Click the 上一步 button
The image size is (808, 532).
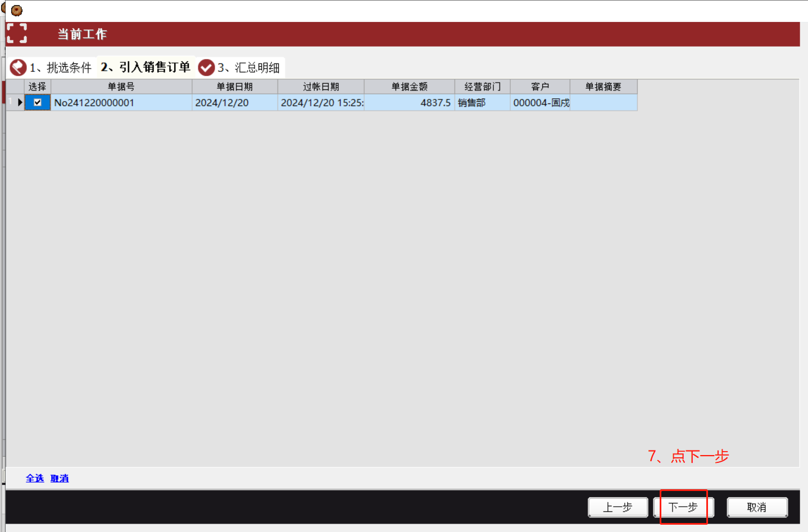(618, 507)
